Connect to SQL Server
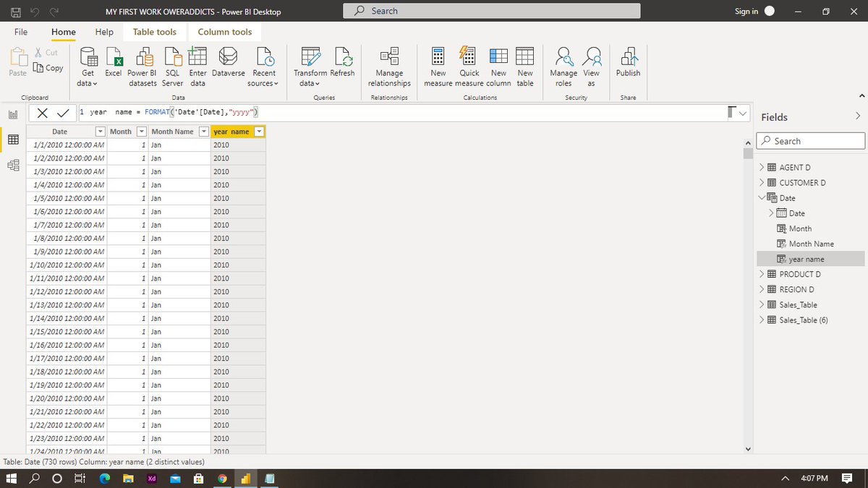 [172, 67]
